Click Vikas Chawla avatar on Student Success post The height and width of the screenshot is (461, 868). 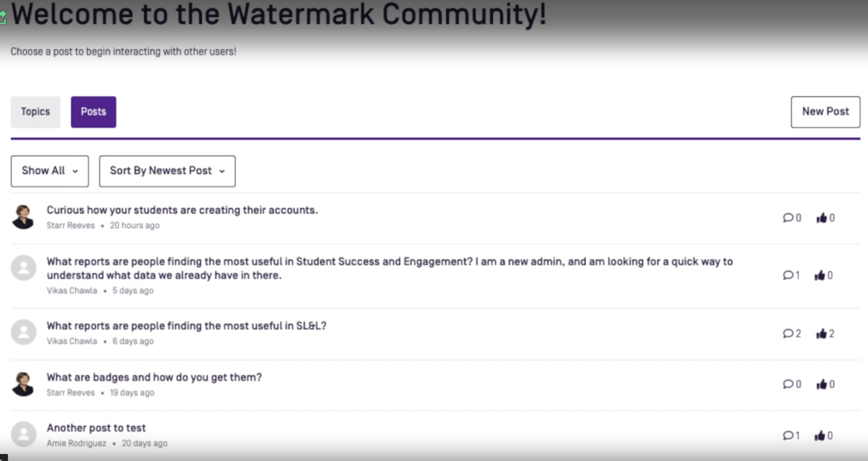(23, 268)
